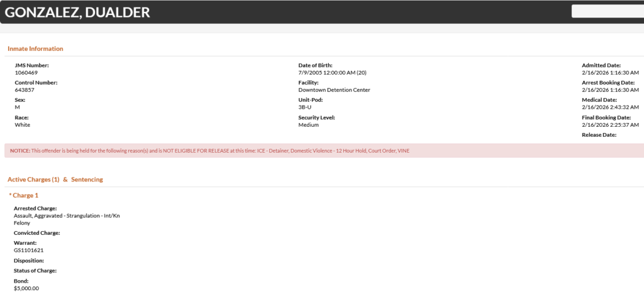Viewport: 644px width, 297px height.
Task: Click the Unit-Pod value 3B-U
Action: pyautogui.click(x=305, y=107)
